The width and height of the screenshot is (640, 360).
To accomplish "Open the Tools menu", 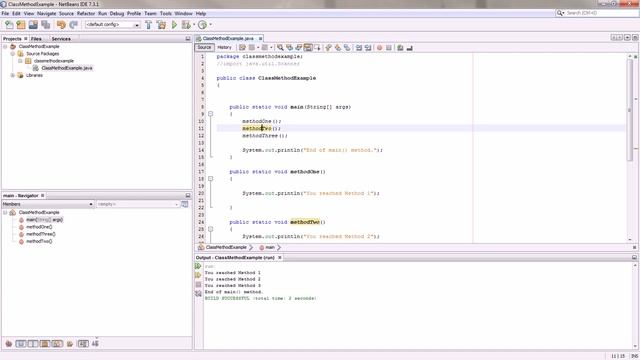I will (x=165, y=13).
